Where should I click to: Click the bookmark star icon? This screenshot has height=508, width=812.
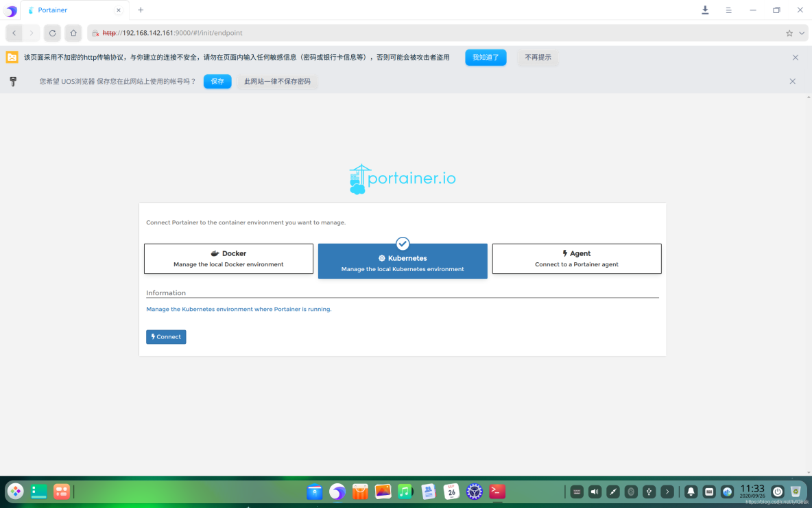click(791, 32)
